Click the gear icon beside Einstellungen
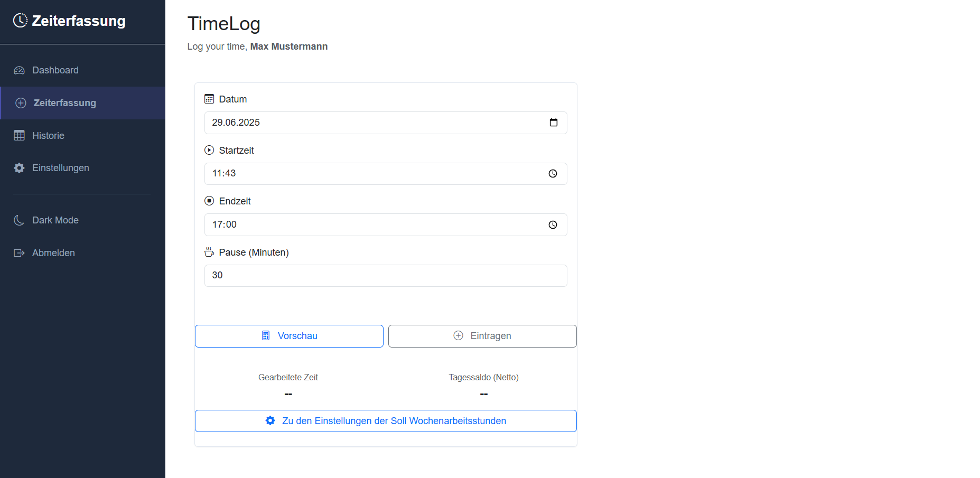Screen dimensions: 980x478 tap(19, 167)
